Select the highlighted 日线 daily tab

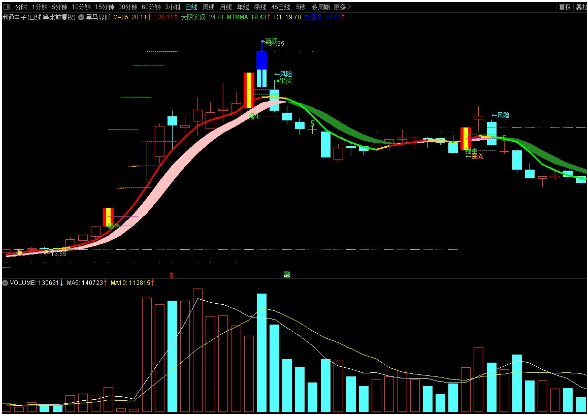click(191, 7)
